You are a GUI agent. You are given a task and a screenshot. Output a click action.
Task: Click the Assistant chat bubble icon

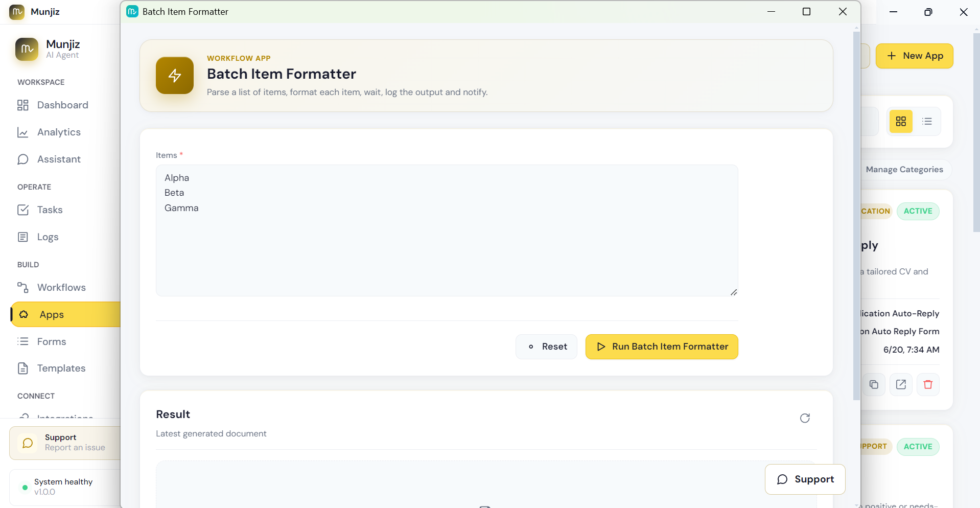pos(23,159)
